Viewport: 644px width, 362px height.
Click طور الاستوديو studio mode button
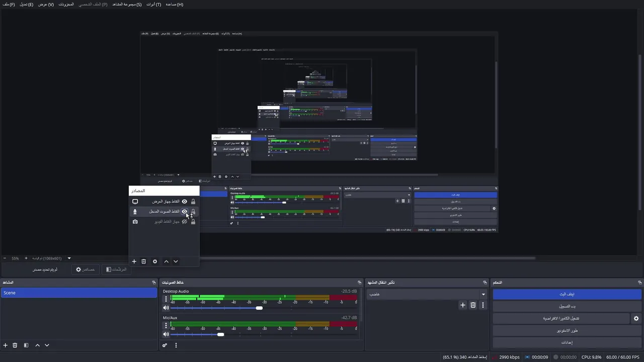point(567,331)
